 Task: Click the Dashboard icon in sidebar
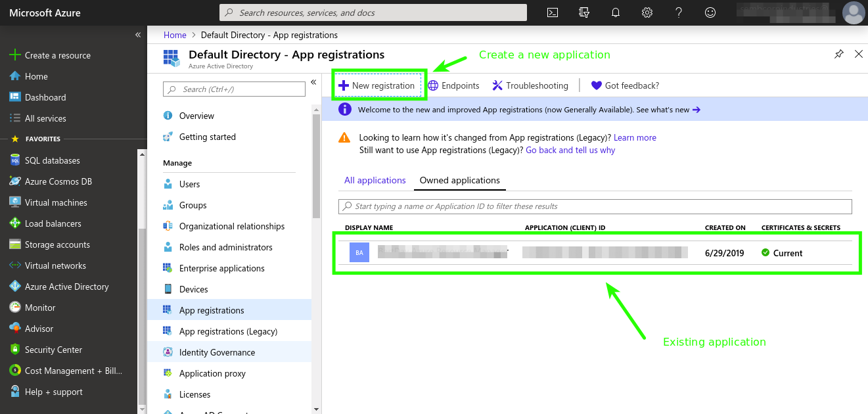click(15, 97)
